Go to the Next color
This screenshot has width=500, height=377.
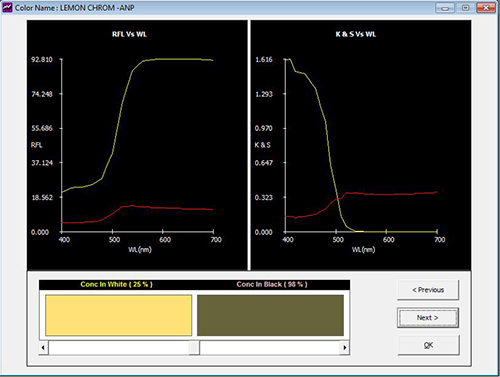(x=428, y=318)
